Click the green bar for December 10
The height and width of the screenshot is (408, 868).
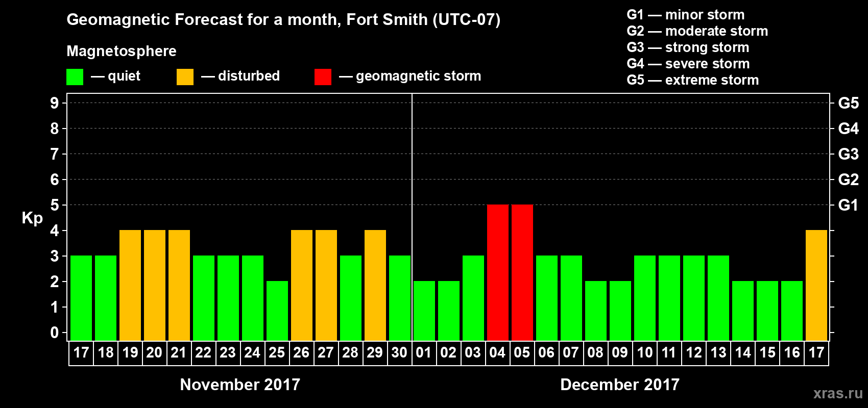pyautogui.click(x=645, y=298)
